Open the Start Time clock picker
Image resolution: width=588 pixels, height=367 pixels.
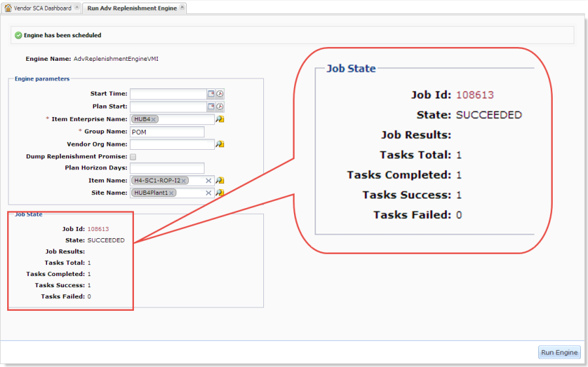pos(220,94)
